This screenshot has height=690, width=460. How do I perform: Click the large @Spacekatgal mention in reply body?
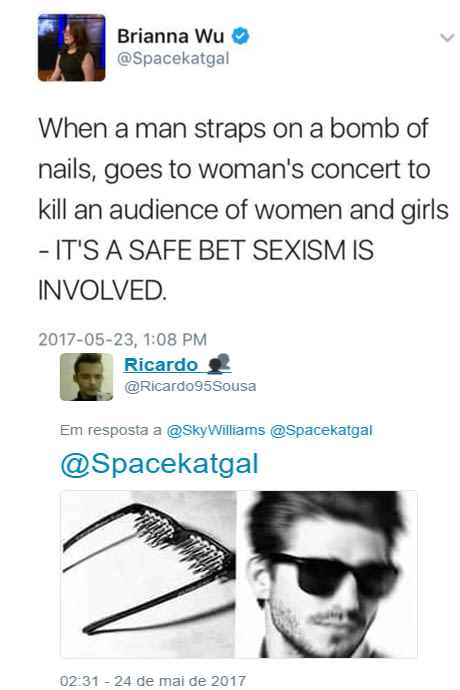pos(159,464)
